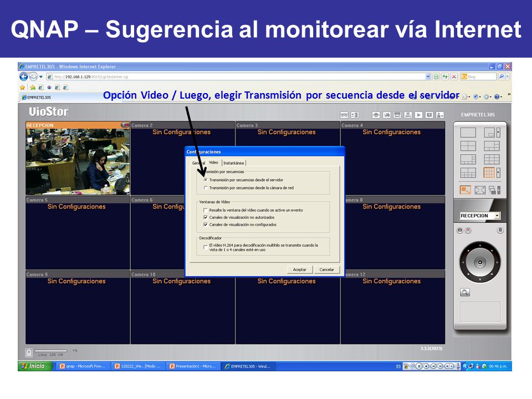Click the second UioStor toolbar icon
Image resolution: width=532 pixels, height=399 pixels.
tap(355, 115)
